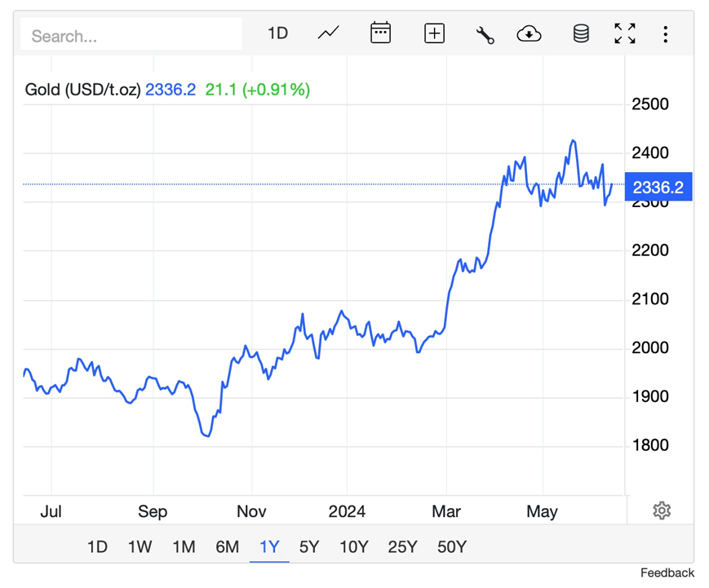Click the cloud download icon

(530, 33)
